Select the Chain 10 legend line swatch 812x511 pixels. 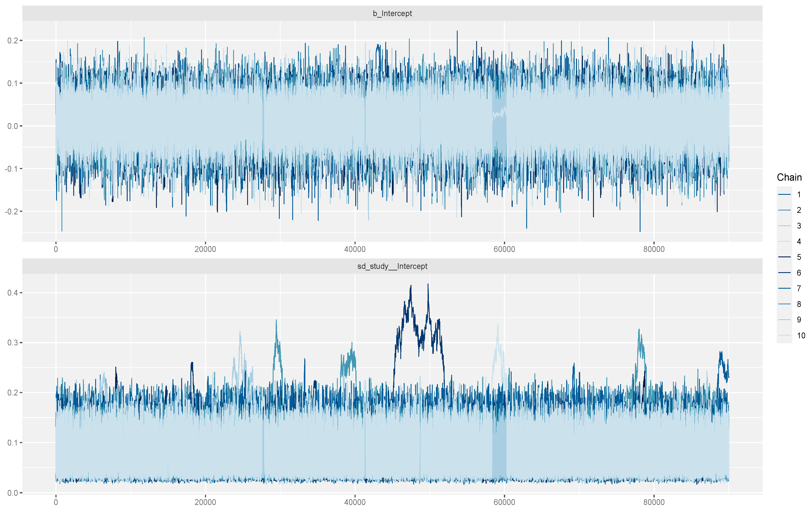784,335
